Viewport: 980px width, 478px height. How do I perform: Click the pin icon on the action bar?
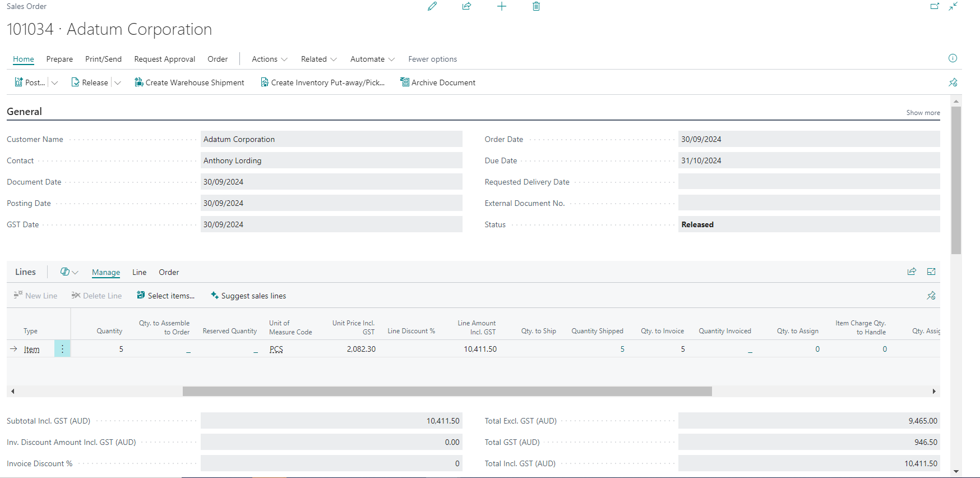pyautogui.click(x=953, y=82)
